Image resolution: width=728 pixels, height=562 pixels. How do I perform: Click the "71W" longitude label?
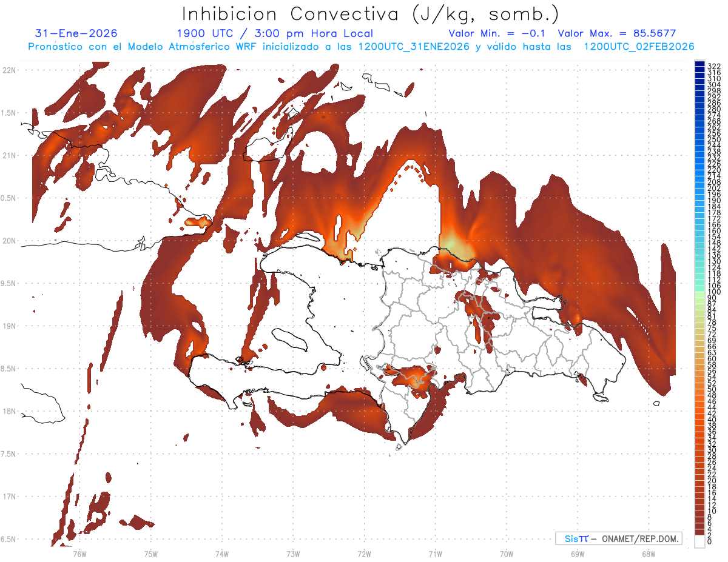tap(435, 554)
